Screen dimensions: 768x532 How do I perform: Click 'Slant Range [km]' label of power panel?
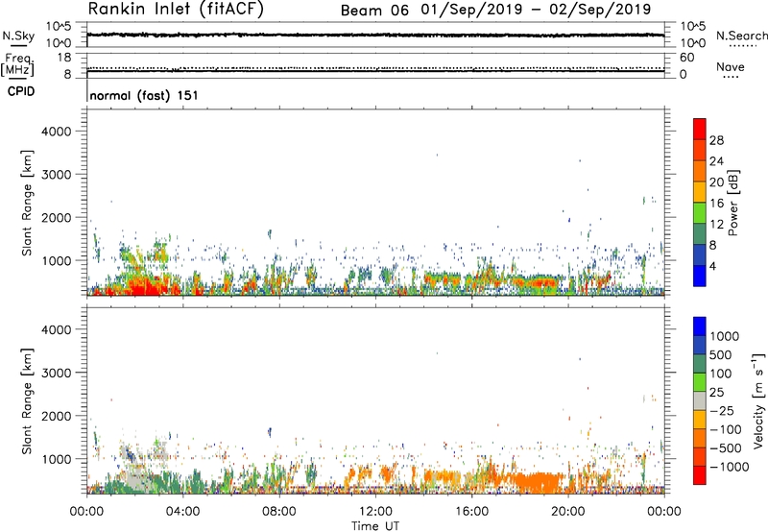coord(27,203)
